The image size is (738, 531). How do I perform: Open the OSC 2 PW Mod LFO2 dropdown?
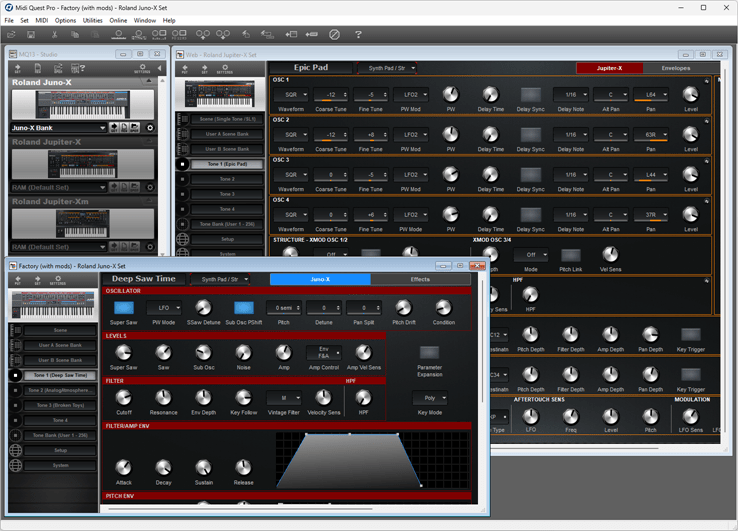pos(411,135)
